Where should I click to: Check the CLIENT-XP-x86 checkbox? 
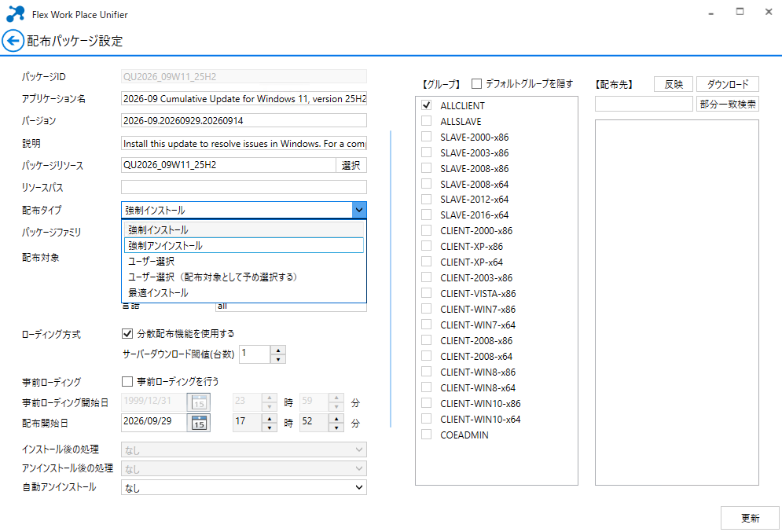click(427, 246)
